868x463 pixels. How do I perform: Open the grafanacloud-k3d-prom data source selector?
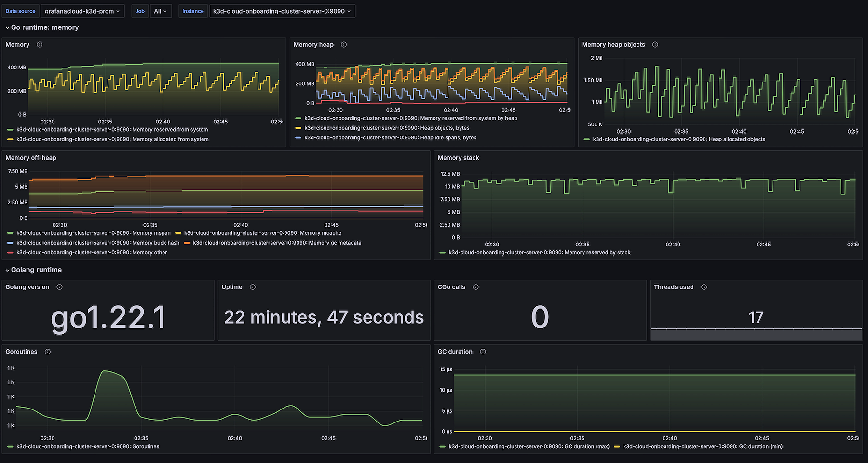coord(82,11)
